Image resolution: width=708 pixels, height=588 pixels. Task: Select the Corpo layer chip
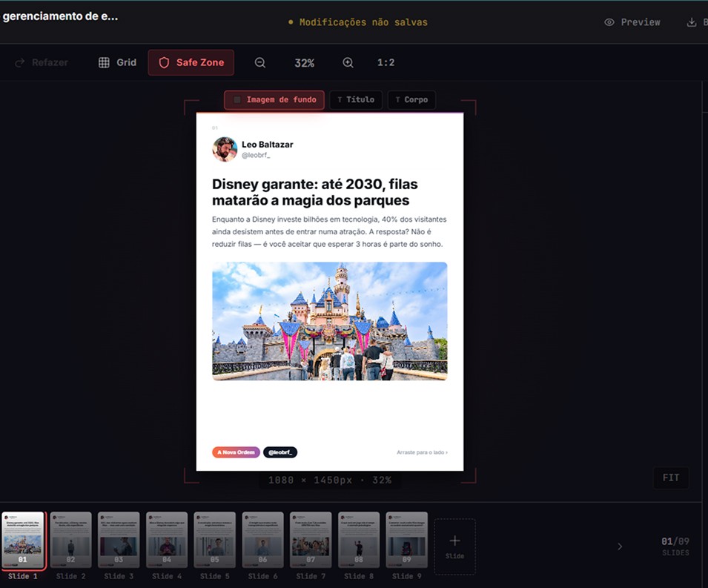click(411, 100)
